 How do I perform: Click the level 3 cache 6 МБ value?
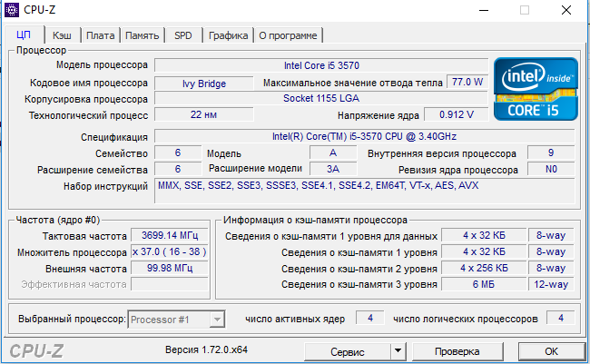click(484, 284)
